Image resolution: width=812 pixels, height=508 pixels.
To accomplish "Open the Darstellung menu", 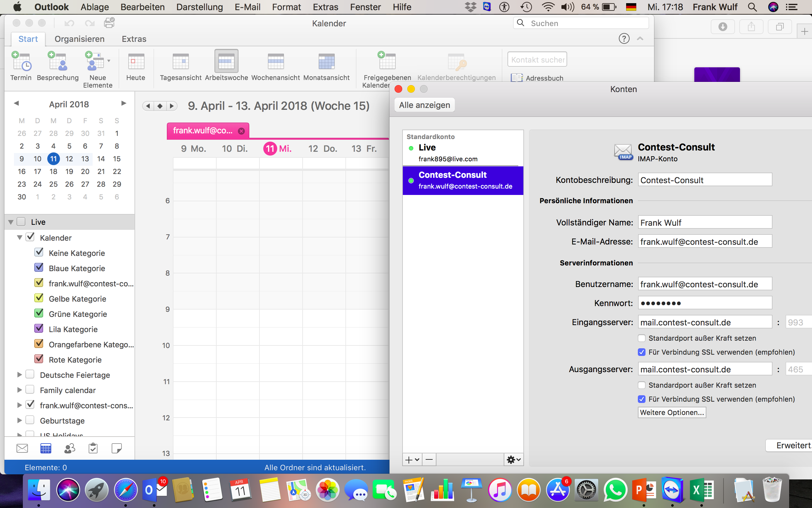I will [200, 7].
